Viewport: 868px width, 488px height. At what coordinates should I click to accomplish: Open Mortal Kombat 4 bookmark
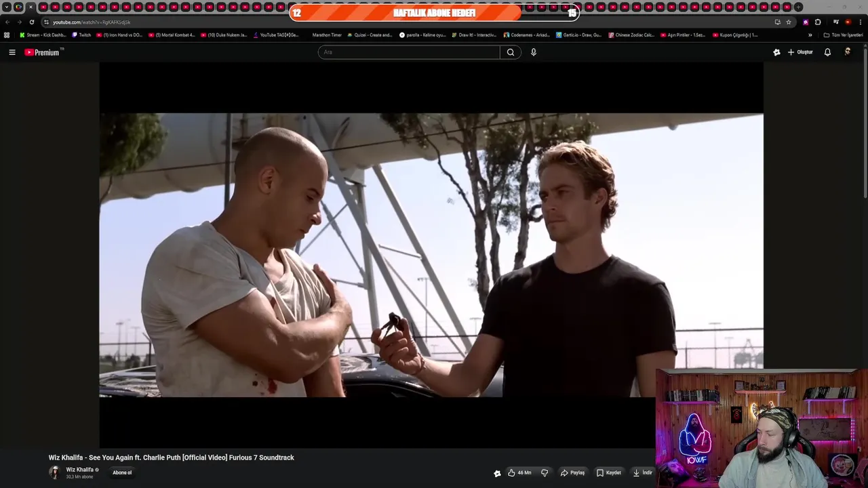pyautogui.click(x=172, y=35)
